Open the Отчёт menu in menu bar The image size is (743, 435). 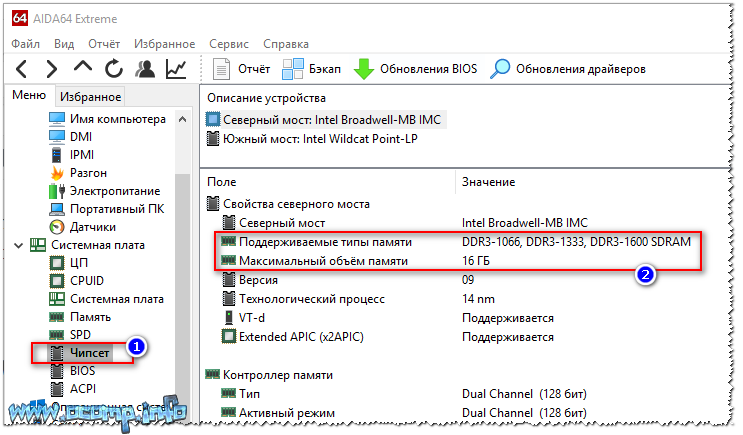pyautogui.click(x=104, y=44)
